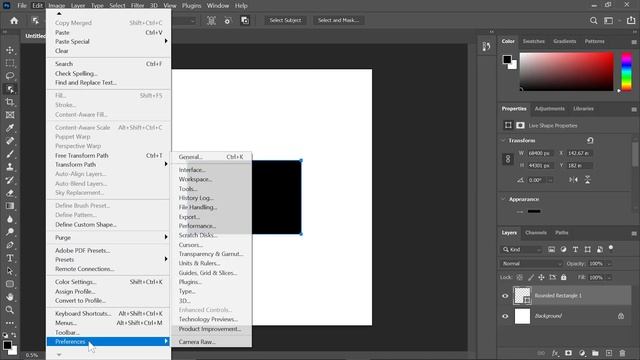
Task: Choose Color Settings menu item
Action: coord(109,282)
